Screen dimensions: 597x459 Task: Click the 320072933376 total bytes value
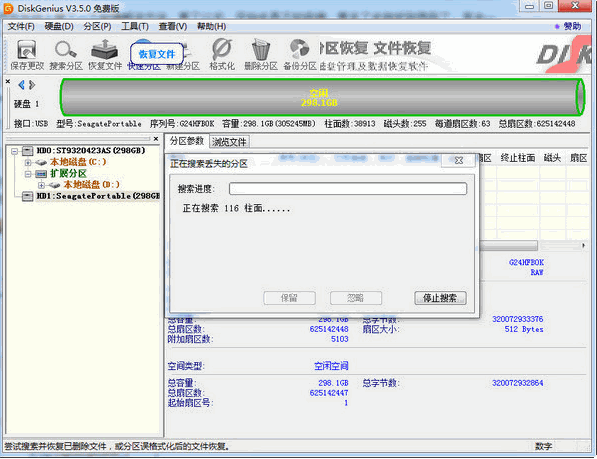(517, 319)
